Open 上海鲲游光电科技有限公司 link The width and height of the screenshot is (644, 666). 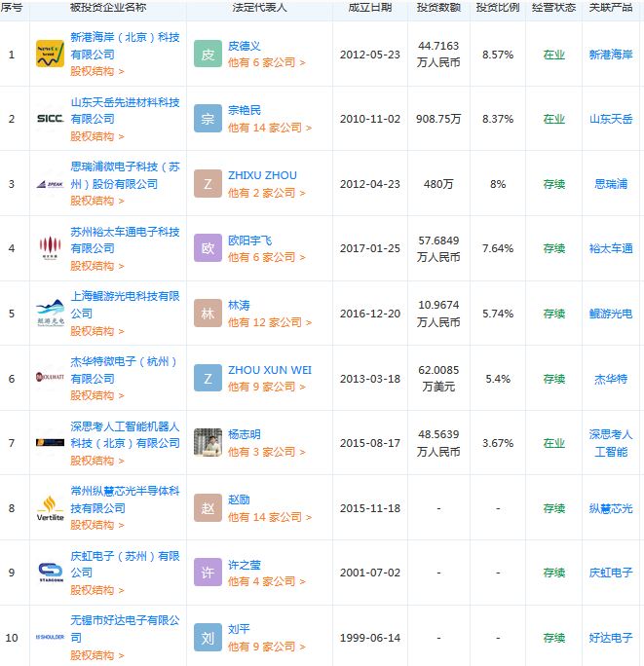pyautogui.click(x=125, y=305)
